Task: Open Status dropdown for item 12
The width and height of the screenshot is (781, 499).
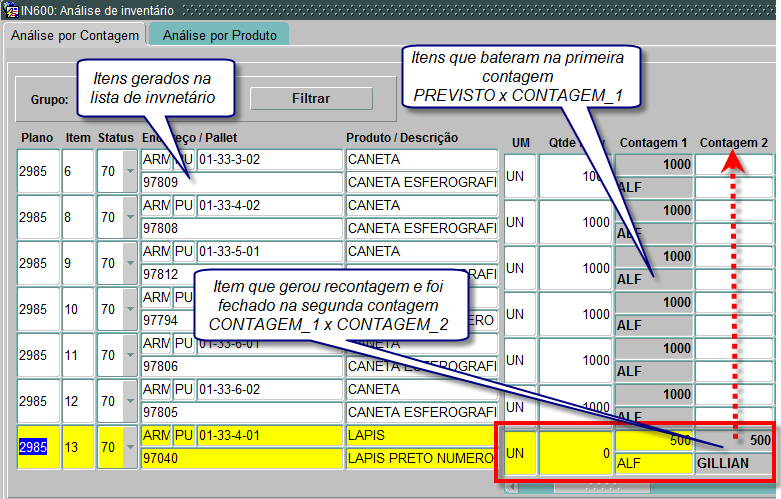Action: click(130, 401)
